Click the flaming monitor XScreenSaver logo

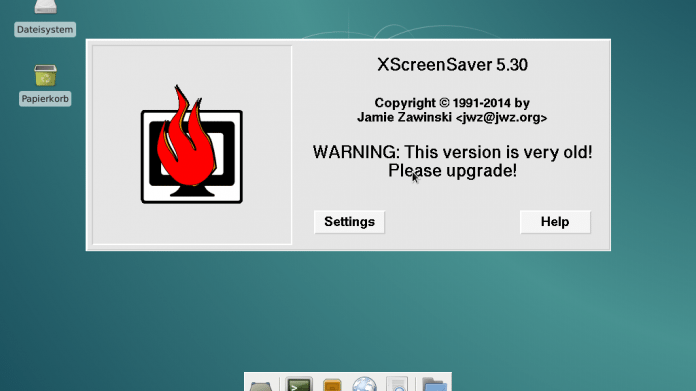pos(192,145)
